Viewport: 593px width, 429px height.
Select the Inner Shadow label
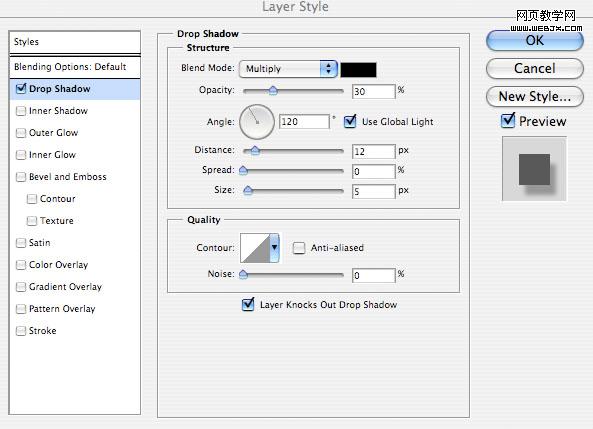(58, 111)
